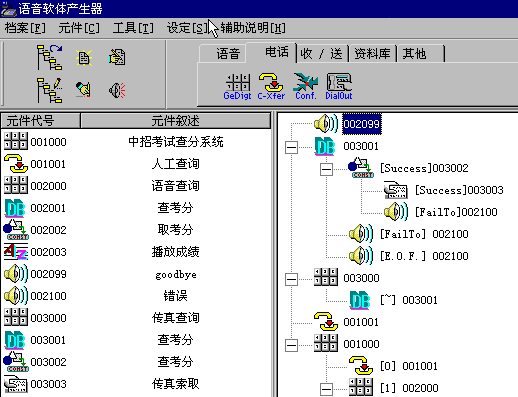Switch to the 语音 tab

(x=228, y=54)
